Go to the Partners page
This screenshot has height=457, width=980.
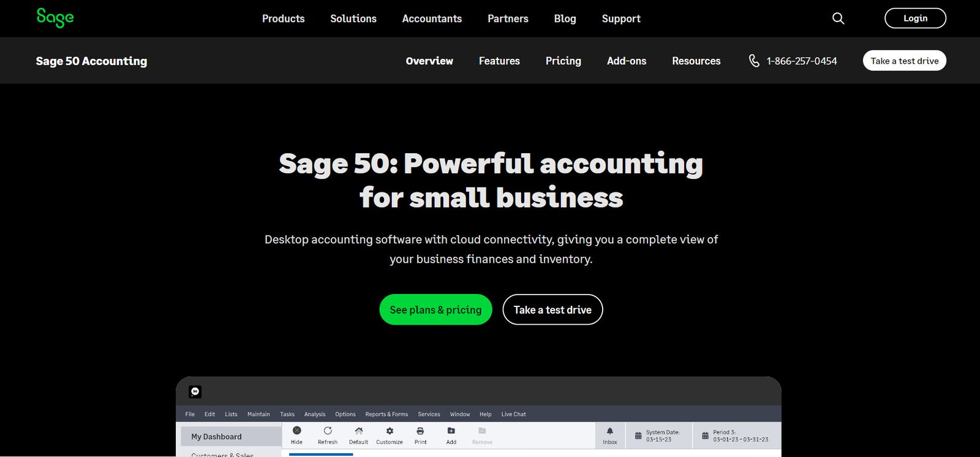point(508,18)
